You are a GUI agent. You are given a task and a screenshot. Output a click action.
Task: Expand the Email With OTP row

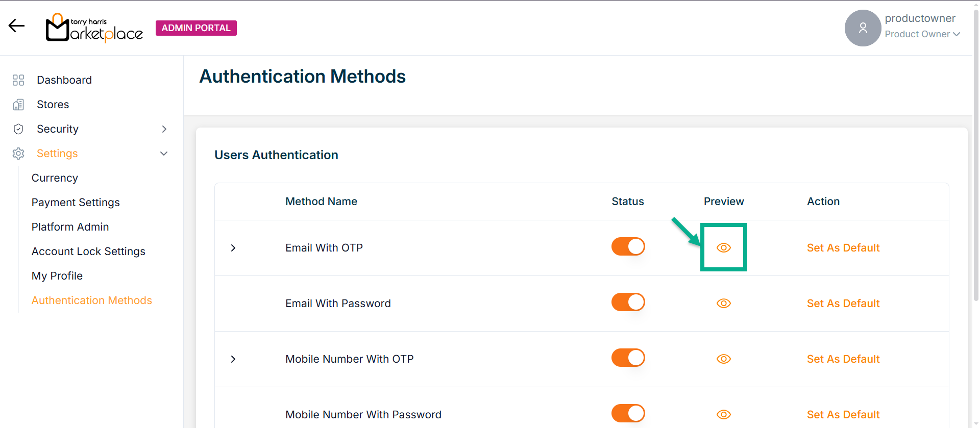[233, 248]
